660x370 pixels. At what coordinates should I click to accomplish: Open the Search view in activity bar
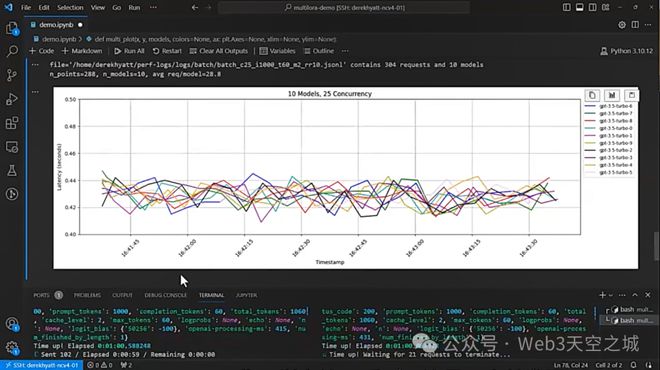pos(12,51)
